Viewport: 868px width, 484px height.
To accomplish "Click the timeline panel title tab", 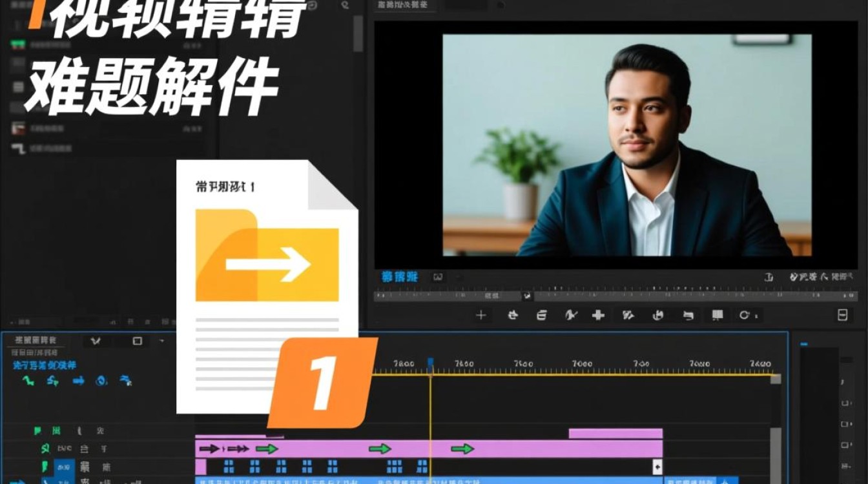I will click(x=36, y=340).
